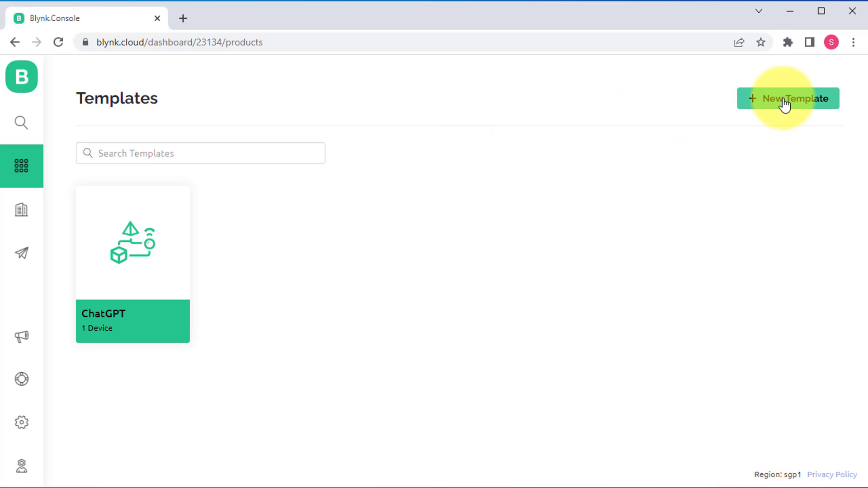This screenshot has height=488, width=868.
Task: Click the 1 Device text on ChatGPT card
Action: 97,328
